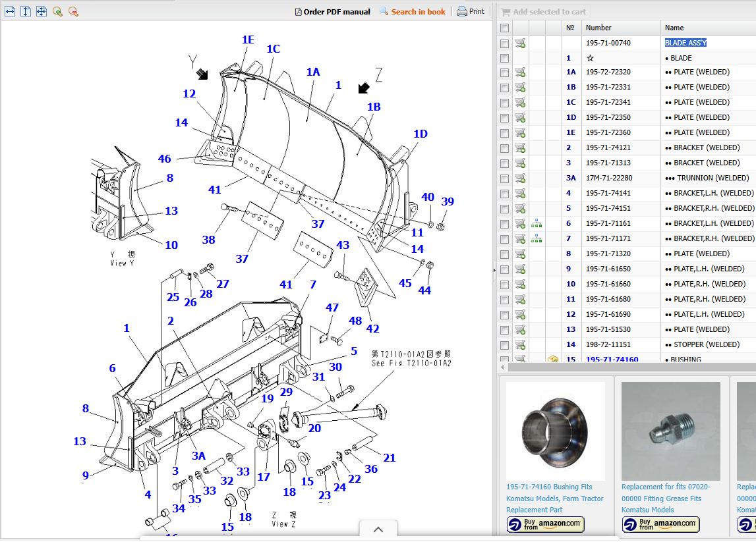The height and width of the screenshot is (542, 756).
Task: Check the box for 195-71-00740
Action: tap(504, 43)
